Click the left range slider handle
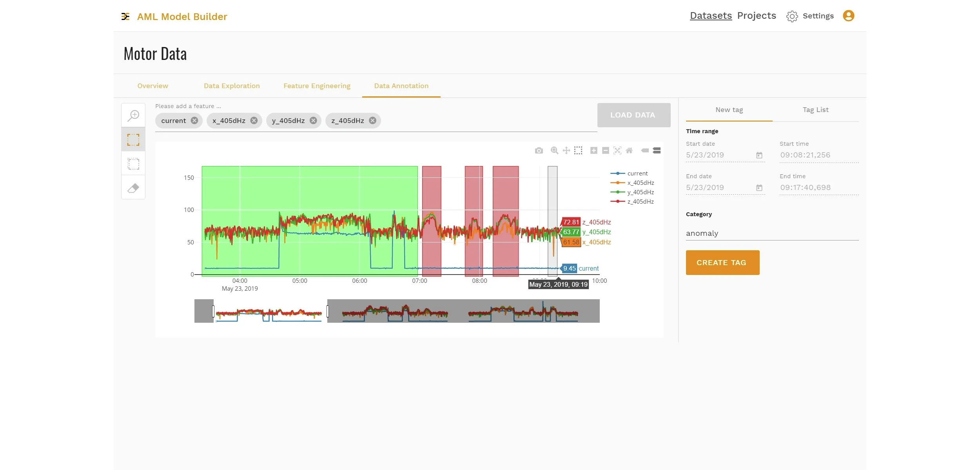 tap(213, 311)
